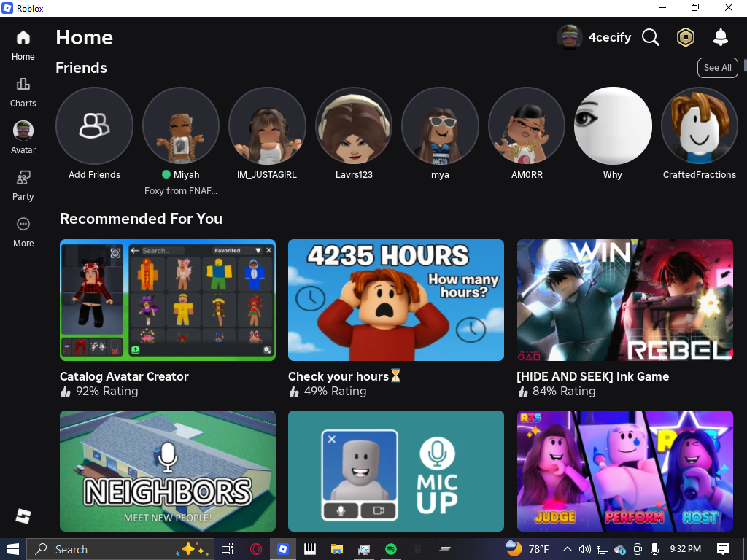The image size is (747, 560).
Task: Click the Recommended For You heading
Action: (141, 219)
